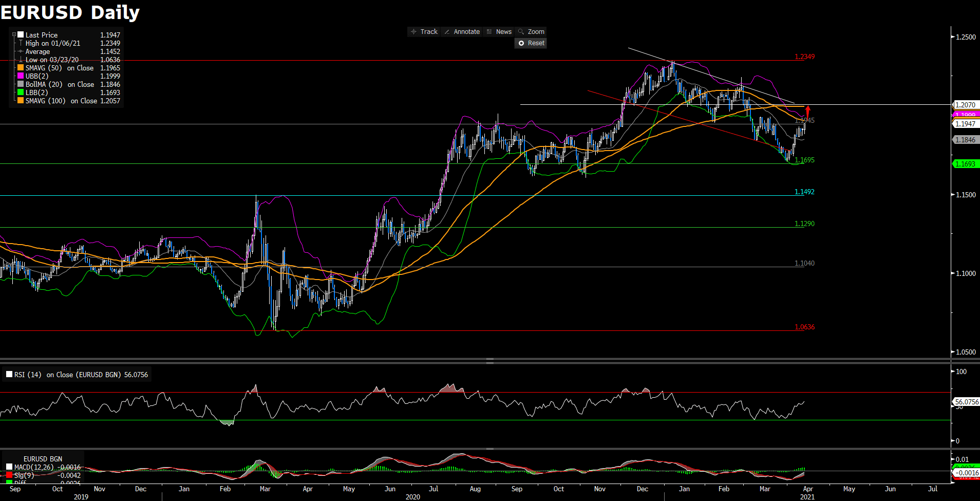Select the High on 01/06/21 legend row
The image size is (980, 501).
point(69,43)
